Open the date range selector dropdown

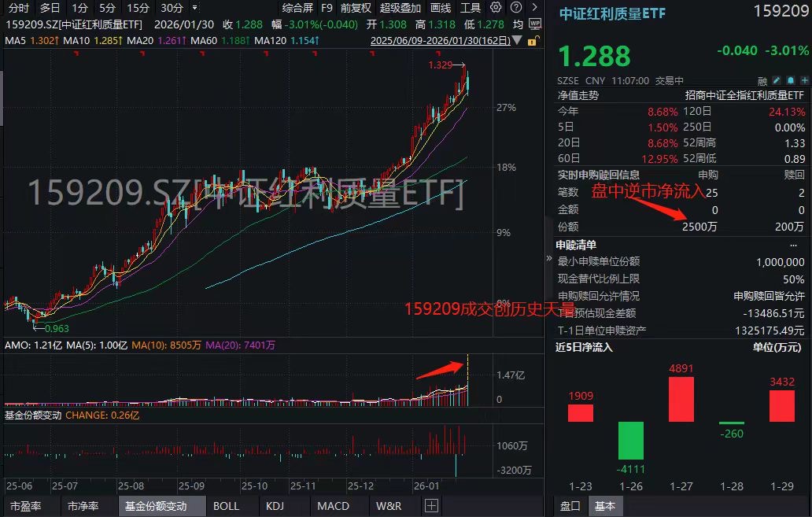pos(517,41)
